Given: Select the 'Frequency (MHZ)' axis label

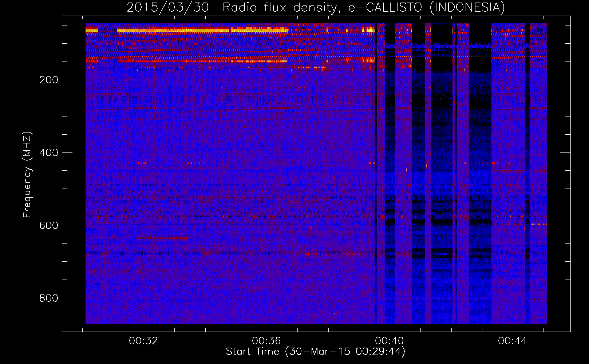Looking at the screenshot, I should coord(27,175).
